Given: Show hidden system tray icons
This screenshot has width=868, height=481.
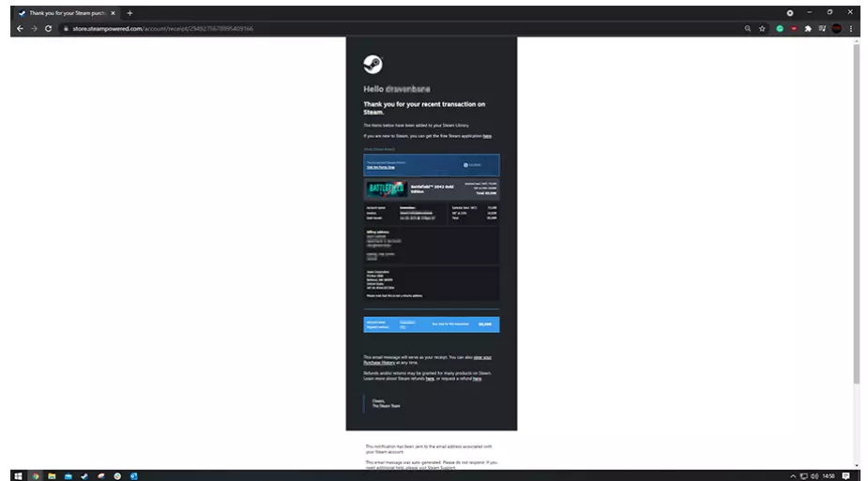Looking at the screenshot, I should 793,476.
